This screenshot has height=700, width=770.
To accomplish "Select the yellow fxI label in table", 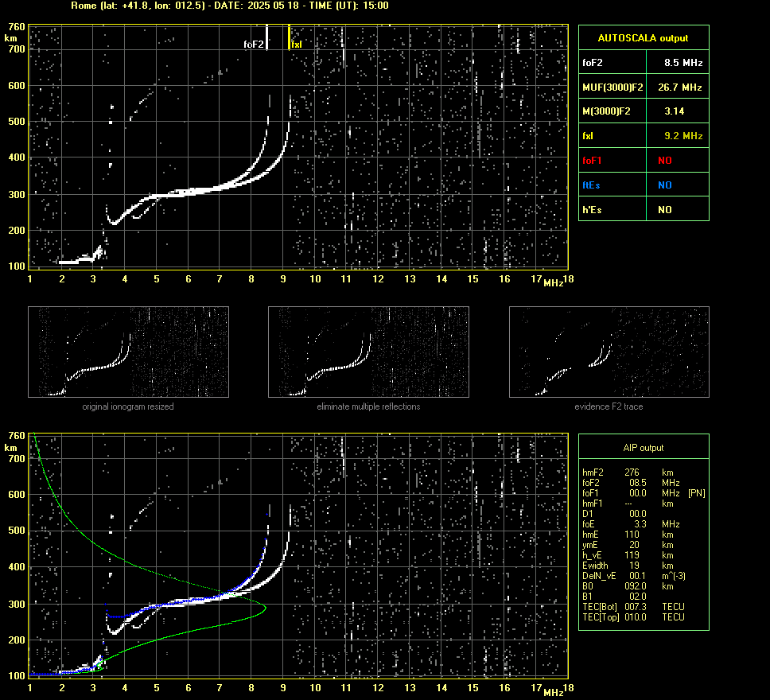I will [x=587, y=136].
